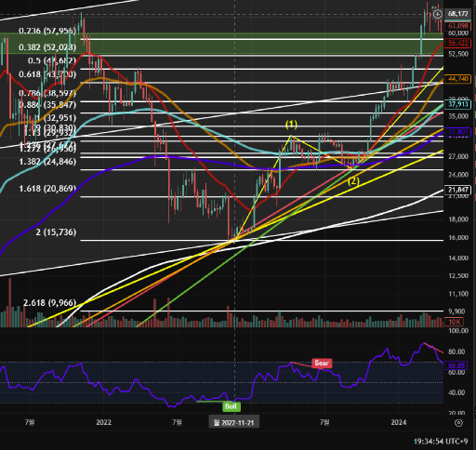Click the 11,100 price axis tick
Image resolution: width=476 pixels, height=450 pixels.
(458, 294)
